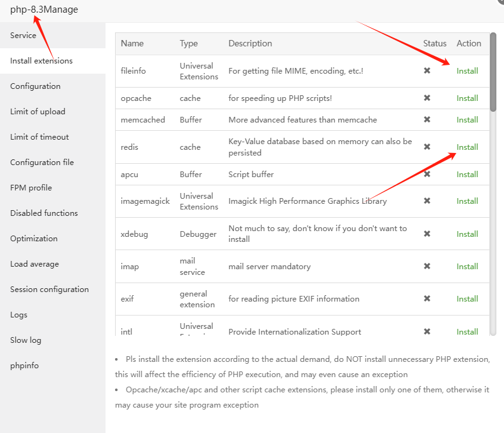The width and height of the screenshot is (504, 433).
Task: Click the X status icon for fileinfo
Action: pos(427,70)
